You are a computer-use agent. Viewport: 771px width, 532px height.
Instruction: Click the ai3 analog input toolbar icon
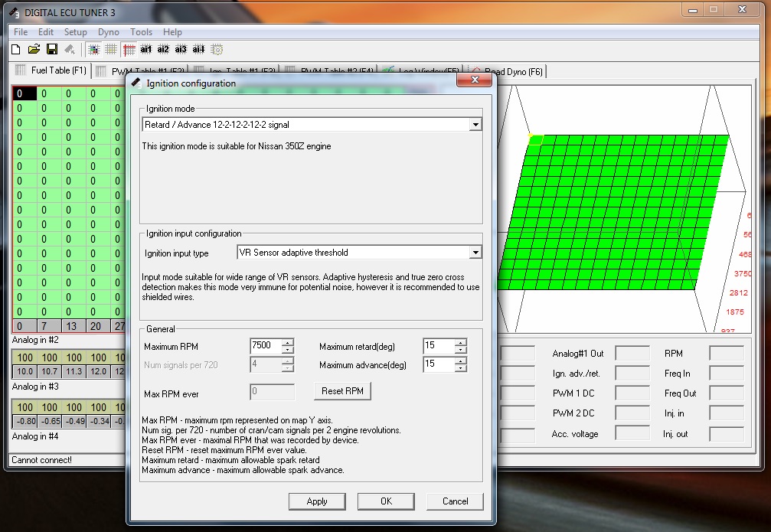pos(181,50)
